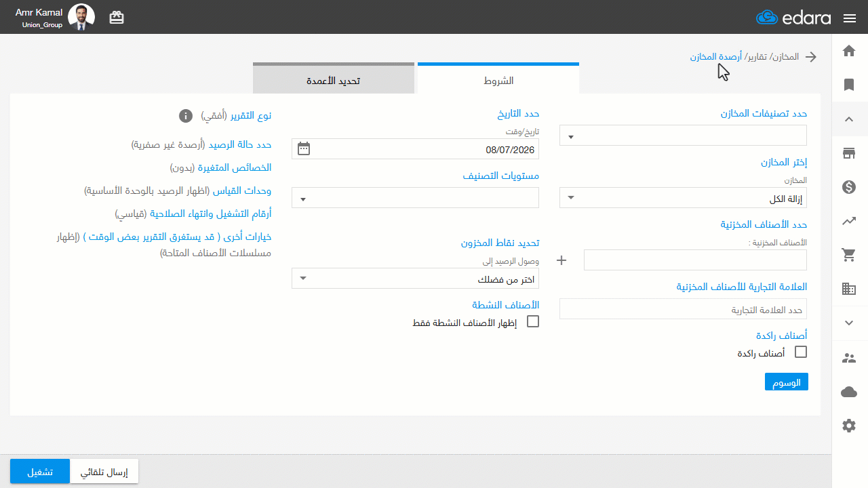Open the calendar date picker icon

point(304,148)
